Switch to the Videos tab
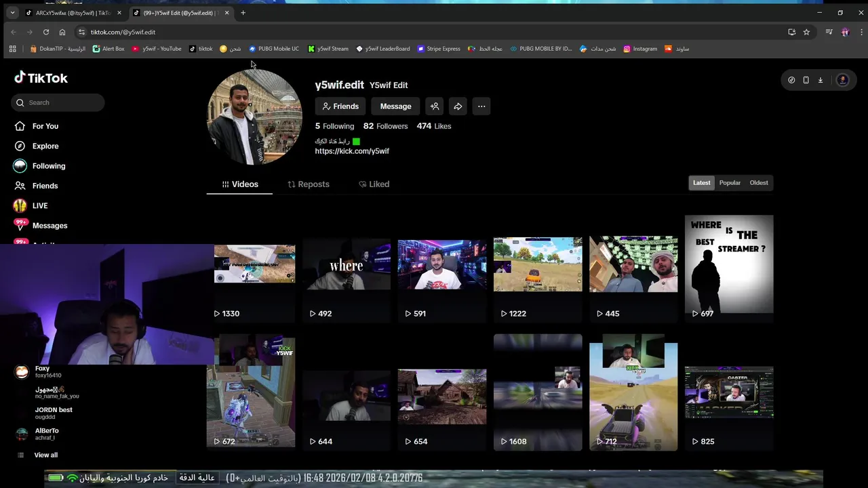 pos(239,184)
